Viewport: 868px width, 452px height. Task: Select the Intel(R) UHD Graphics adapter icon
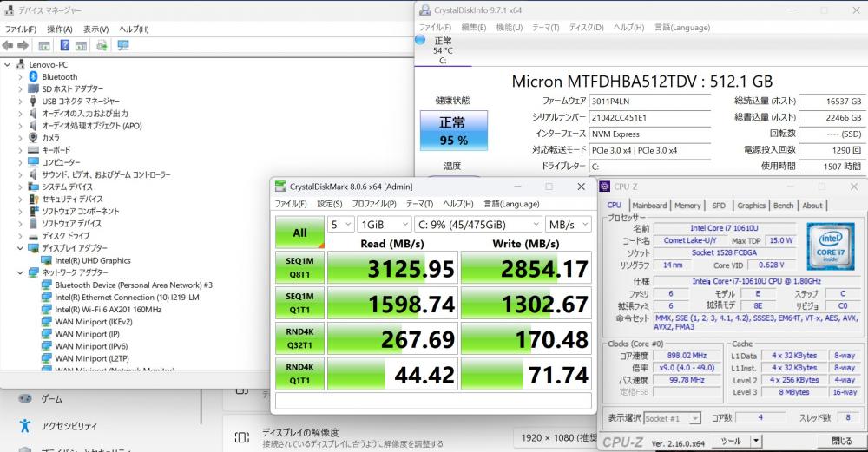pos(47,260)
